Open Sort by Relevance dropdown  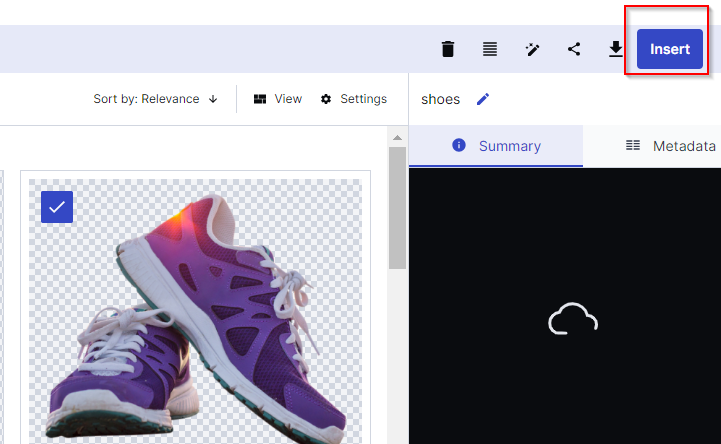(x=155, y=99)
